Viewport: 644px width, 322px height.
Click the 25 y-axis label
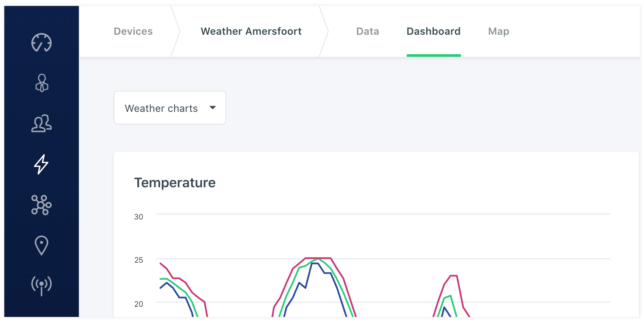click(x=139, y=260)
